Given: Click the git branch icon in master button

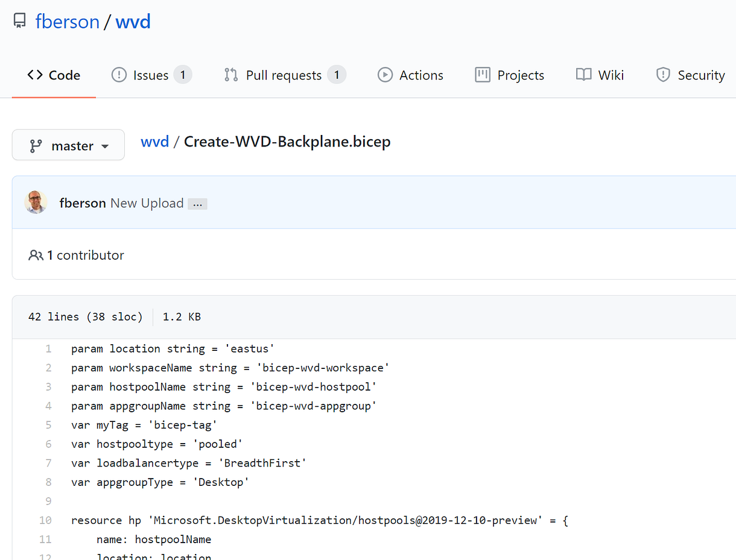Looking at the screenshot, I should [36, 146].
